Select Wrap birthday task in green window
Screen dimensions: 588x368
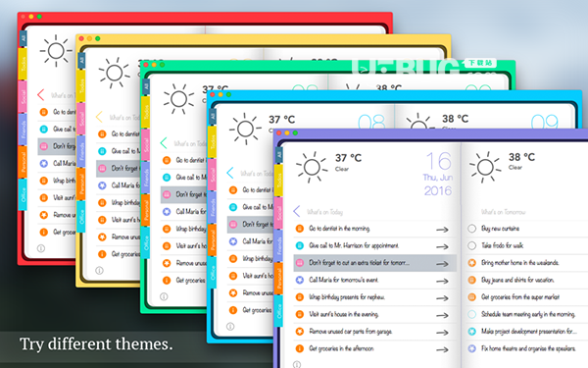click(184, 229)
